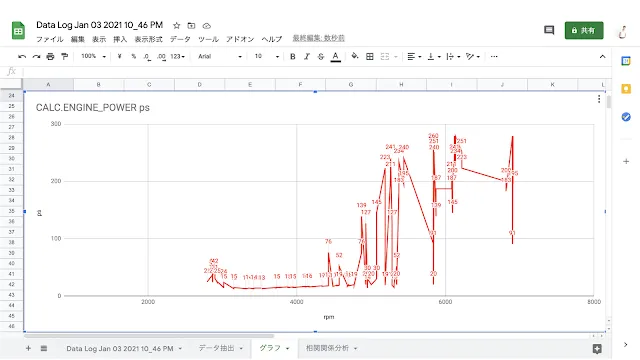This screenshot has height=360, width=640.
Task: Select row 24 header
Action: (x=11, y=96)
